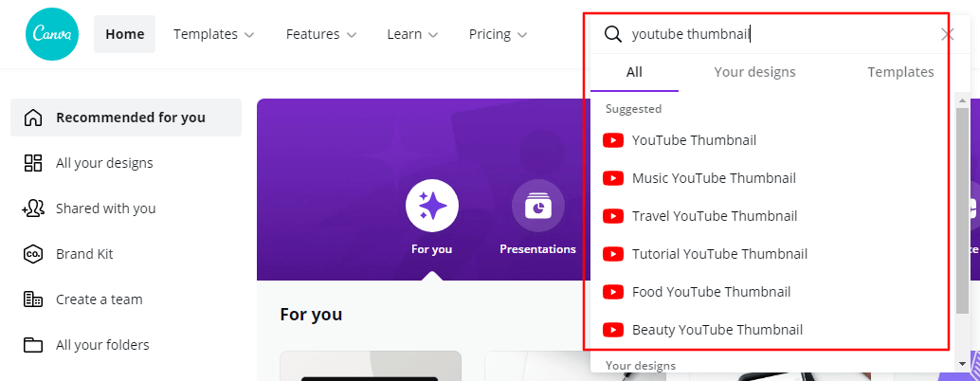Click the hexagon Brand Kit icon

tap(32, 254)
